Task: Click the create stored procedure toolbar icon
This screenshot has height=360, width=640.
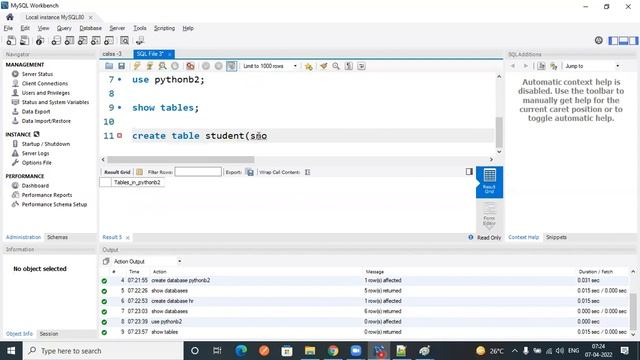Action: tap(96, 40)
